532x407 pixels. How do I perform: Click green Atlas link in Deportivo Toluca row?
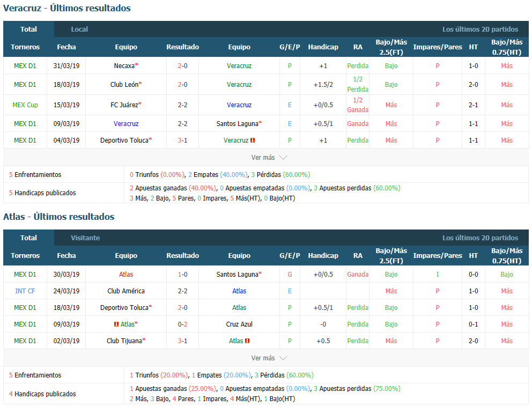point(239,308)
